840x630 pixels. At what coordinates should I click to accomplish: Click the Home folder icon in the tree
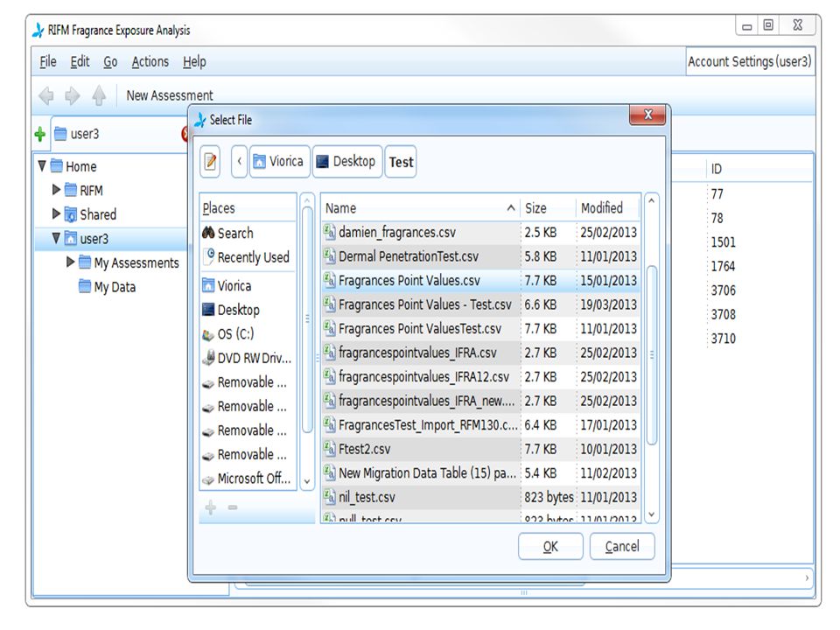click(x=57, y=166)
